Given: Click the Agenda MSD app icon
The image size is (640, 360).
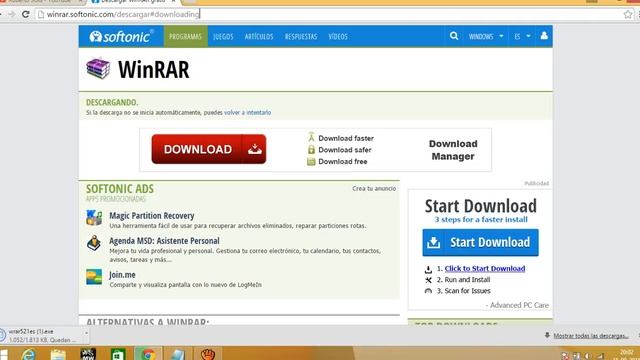Looking at the screenshot, I should [94, 243].
